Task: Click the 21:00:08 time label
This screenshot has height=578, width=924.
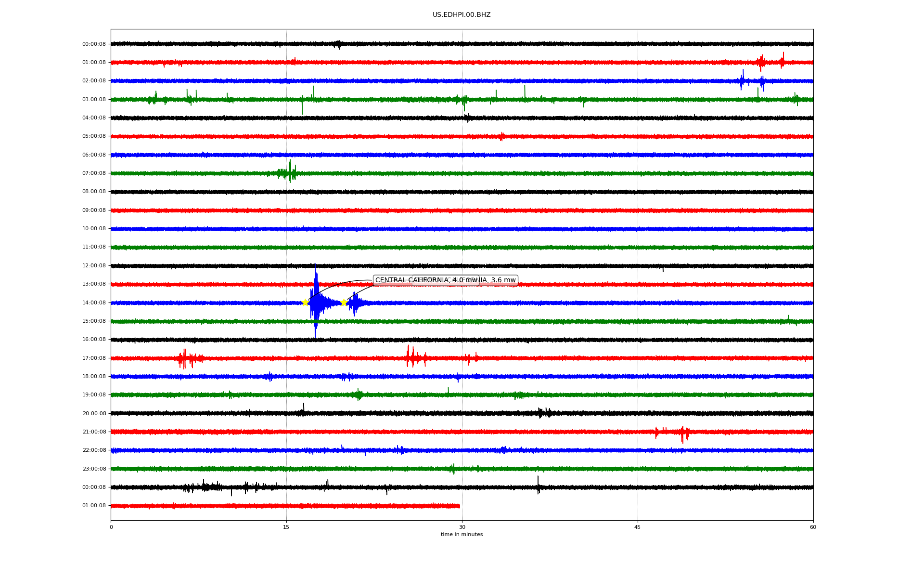Action: coord(94,432)
